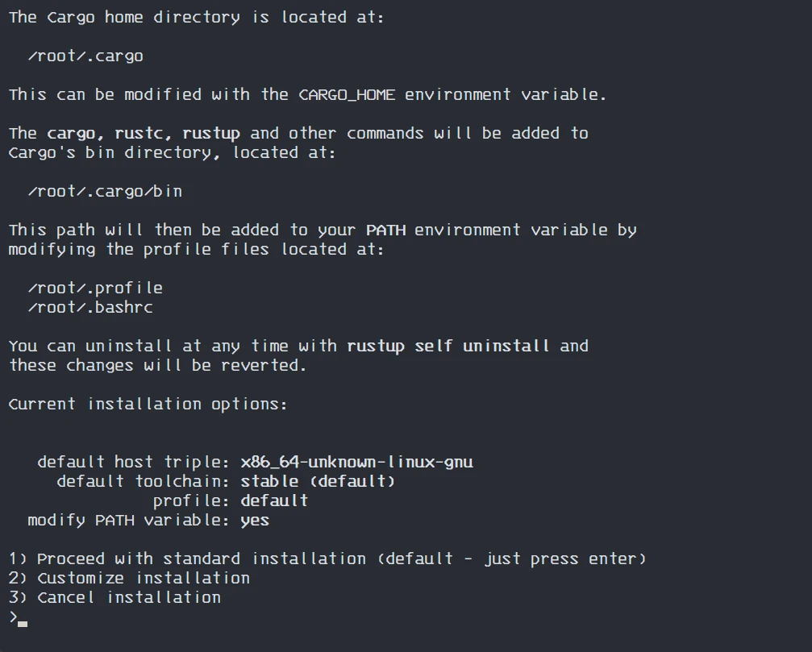Click the default host triple label
This screenshot has width=812, height=652.
pos(134,462)
